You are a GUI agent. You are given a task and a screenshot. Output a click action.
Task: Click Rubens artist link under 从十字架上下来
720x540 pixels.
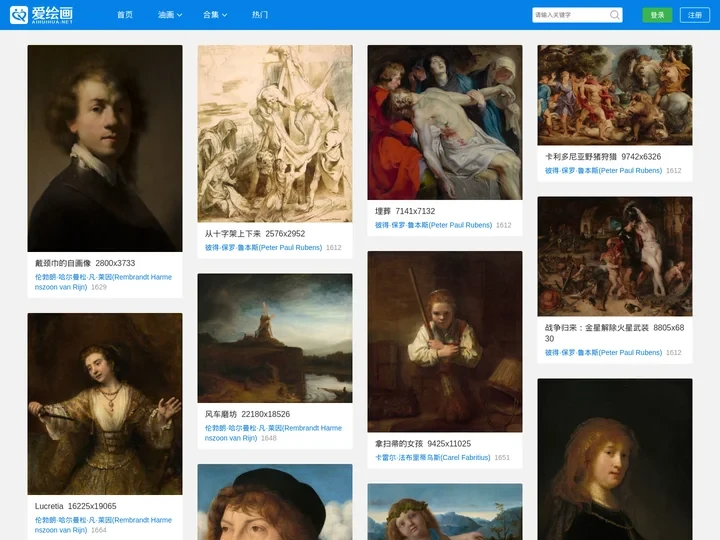pyautogui.click(x=264, y=248)
